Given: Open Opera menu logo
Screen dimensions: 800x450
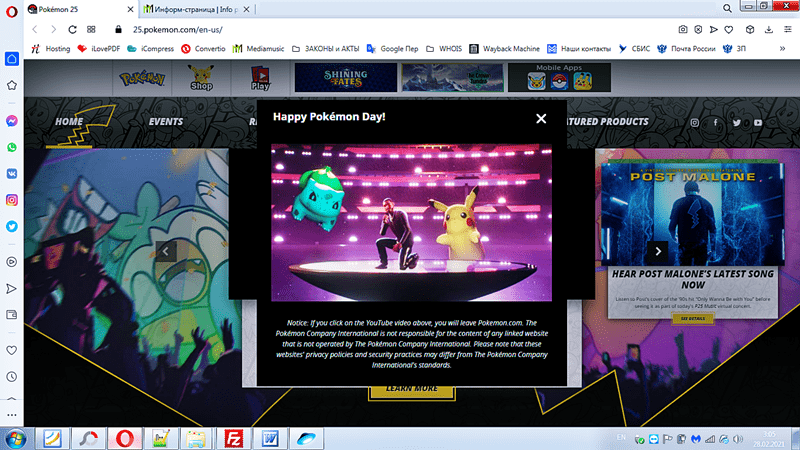Looking at the screenshot, I should pos(11,11).
